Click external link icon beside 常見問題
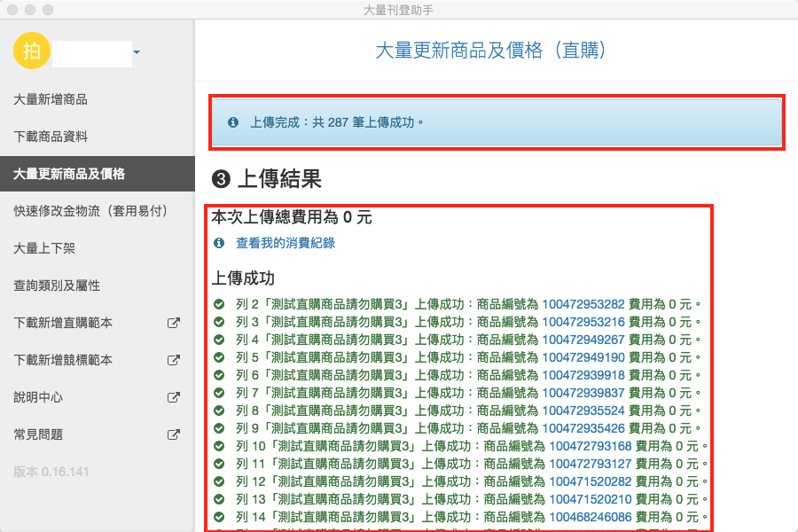 pyautogui.click(x=174, y=434)
